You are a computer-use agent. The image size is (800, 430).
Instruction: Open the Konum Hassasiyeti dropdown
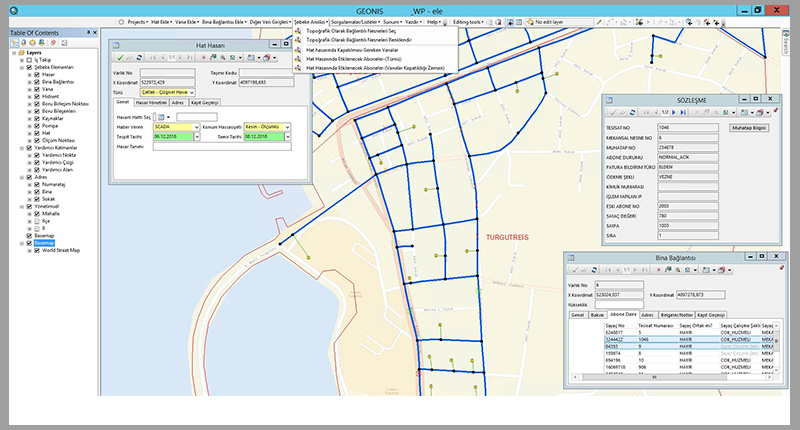click(x=287, y=127)
